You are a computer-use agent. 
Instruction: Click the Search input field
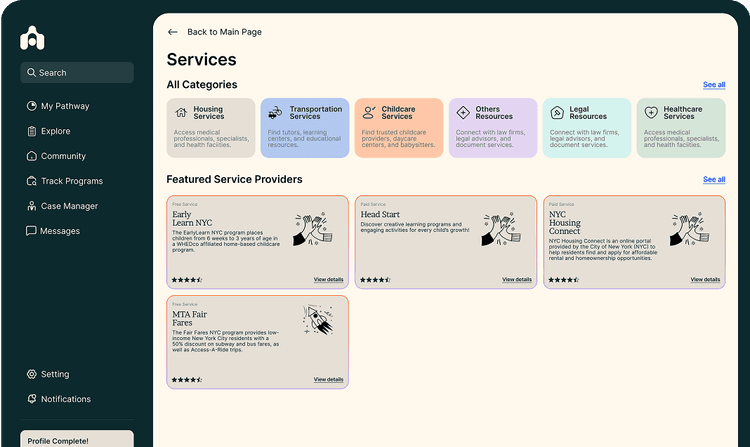77,72
